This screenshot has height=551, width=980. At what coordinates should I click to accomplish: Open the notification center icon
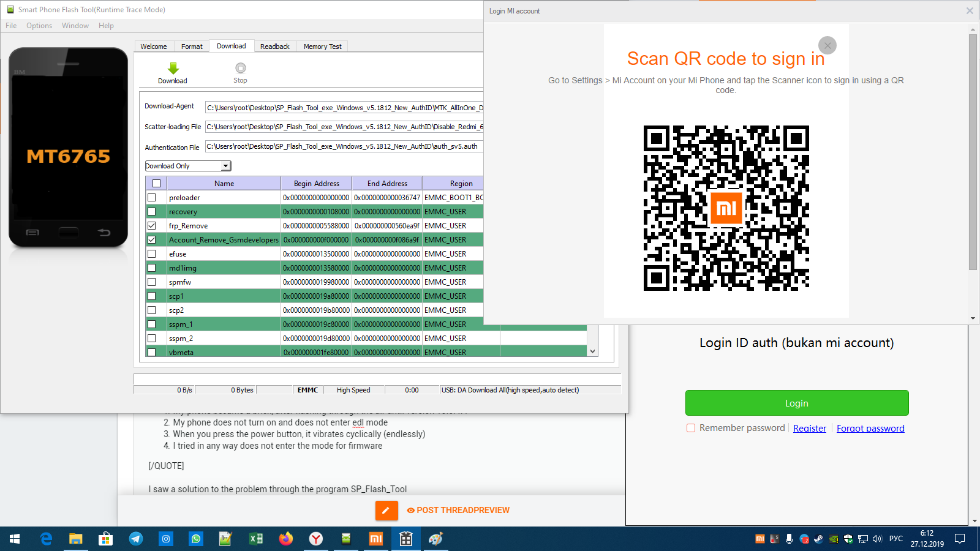(960, 539)
